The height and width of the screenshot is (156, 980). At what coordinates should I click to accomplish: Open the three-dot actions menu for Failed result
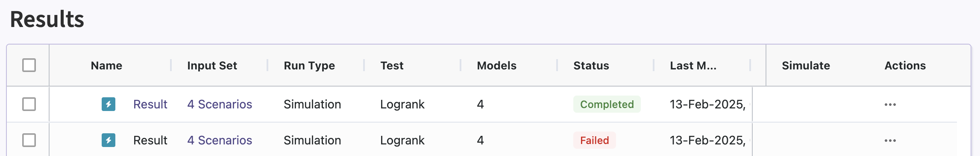pos(890,141)
